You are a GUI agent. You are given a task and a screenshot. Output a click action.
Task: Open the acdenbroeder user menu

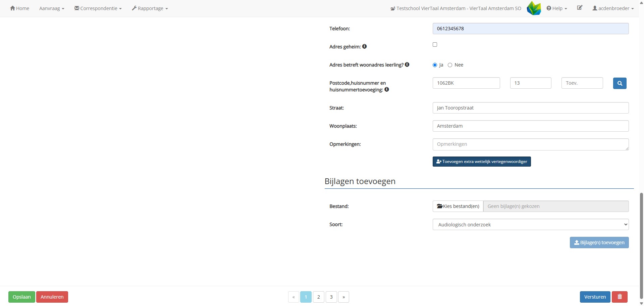coord(613,8)
